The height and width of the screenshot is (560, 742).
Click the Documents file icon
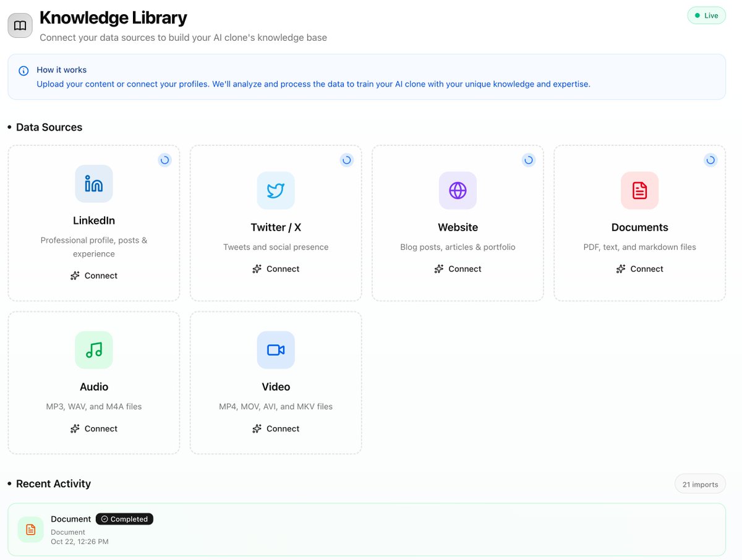(639, 190)
